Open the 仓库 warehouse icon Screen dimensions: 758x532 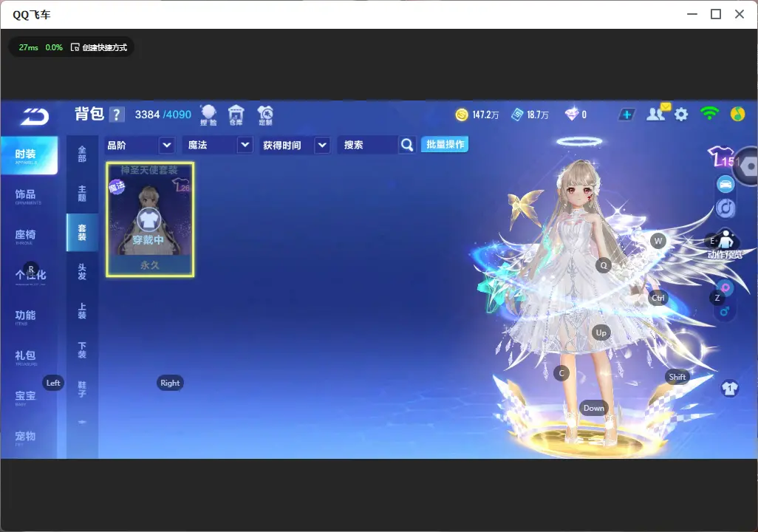click(x=236, y=115)
